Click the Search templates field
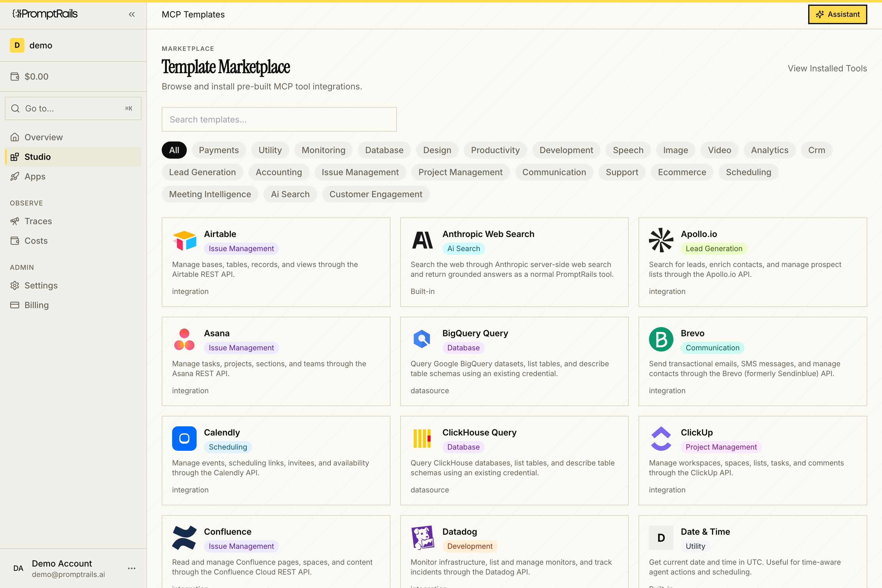 [x=279, y=120]
